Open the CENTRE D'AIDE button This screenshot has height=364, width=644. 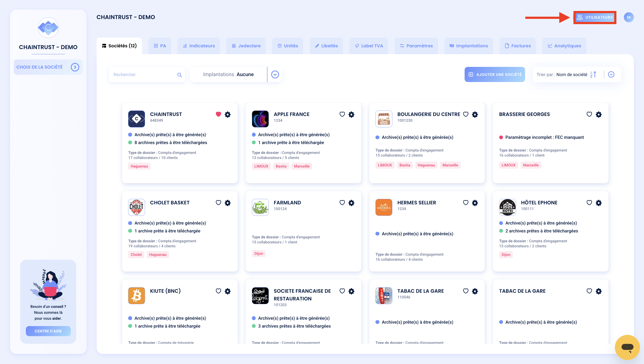48,331
